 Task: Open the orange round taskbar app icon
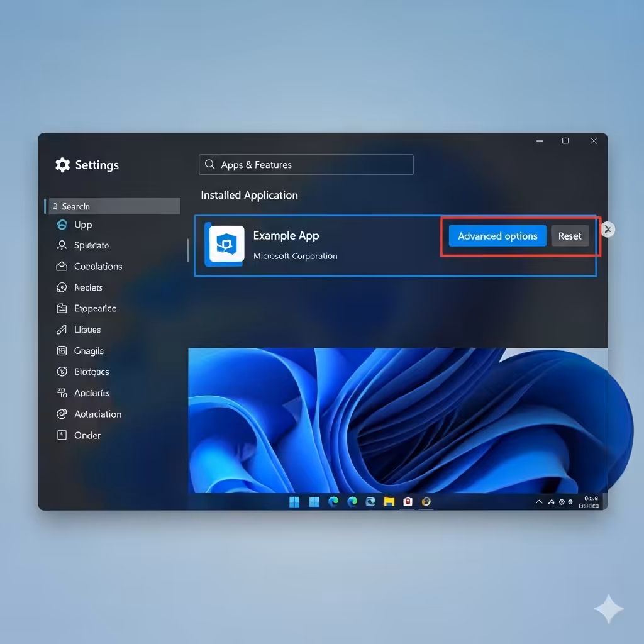click(426, 501)
